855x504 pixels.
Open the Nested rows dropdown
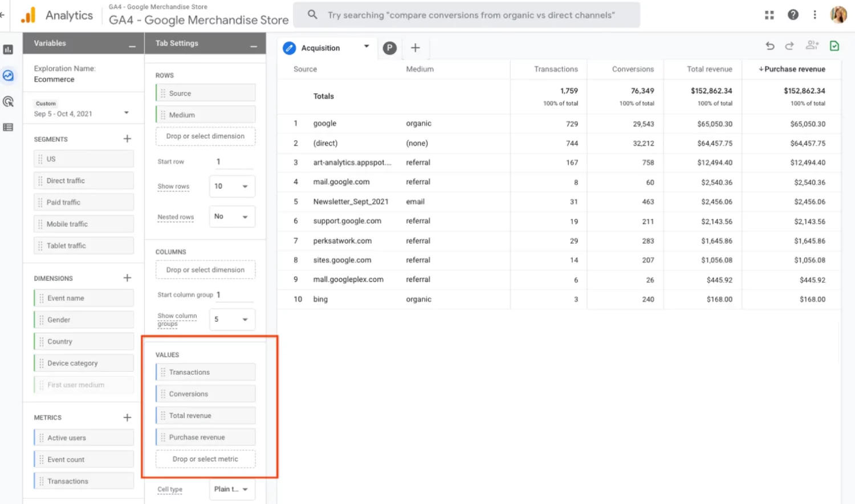coord(232,216)
